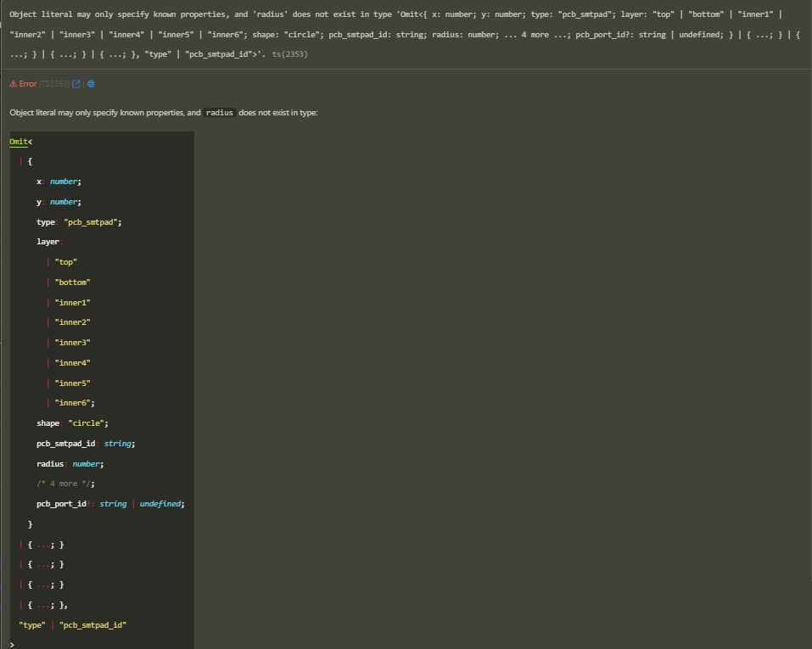The width and height of the screenshot is (812, 649).
Task: Click the red Error warning triangle icon
Action: (14, 84)
